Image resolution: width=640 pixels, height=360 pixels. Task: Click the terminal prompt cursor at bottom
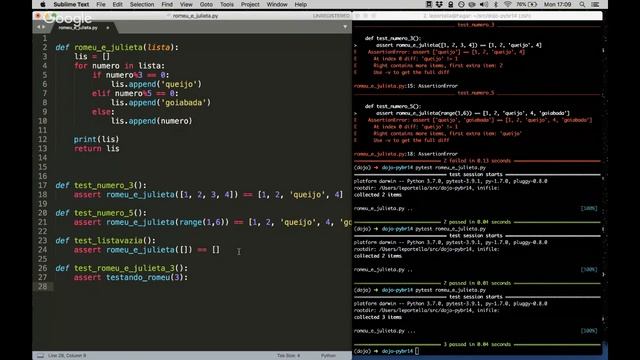(x=417, y=351)
